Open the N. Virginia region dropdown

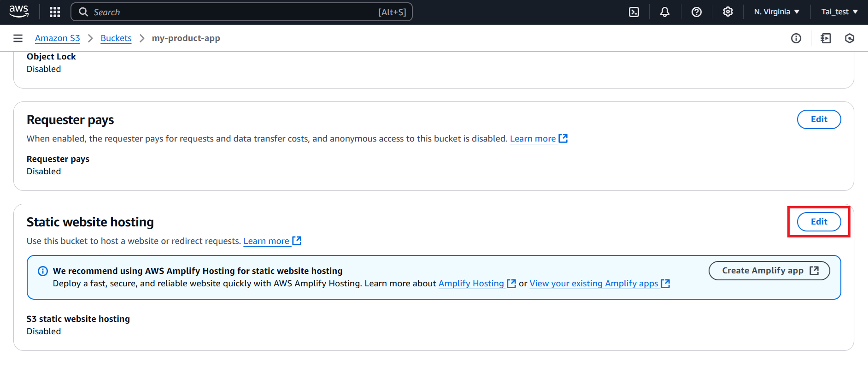[x=777, y=12]
